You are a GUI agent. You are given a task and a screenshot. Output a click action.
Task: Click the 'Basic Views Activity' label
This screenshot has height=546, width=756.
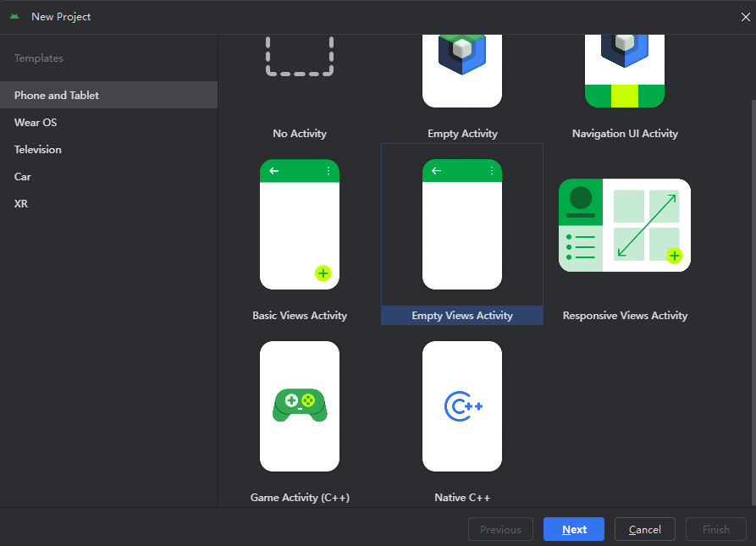[300, 316]
